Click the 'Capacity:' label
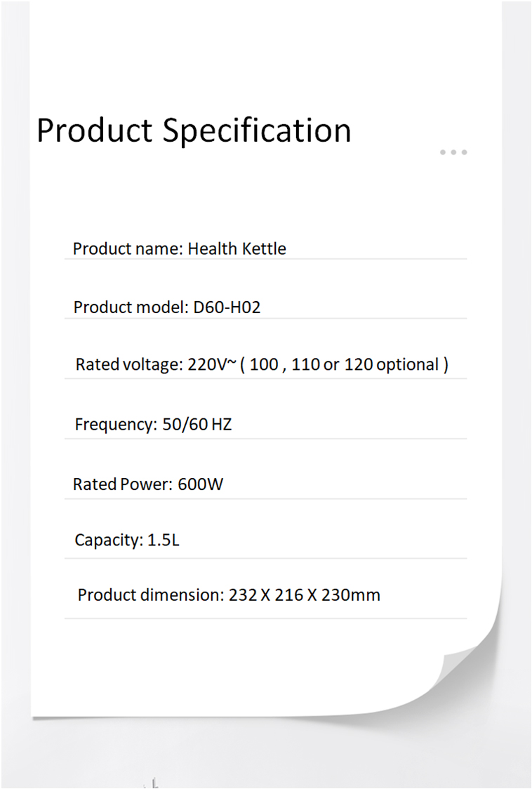Image resolution: width=532 pixels, height=789 pixels. (109, 541)
